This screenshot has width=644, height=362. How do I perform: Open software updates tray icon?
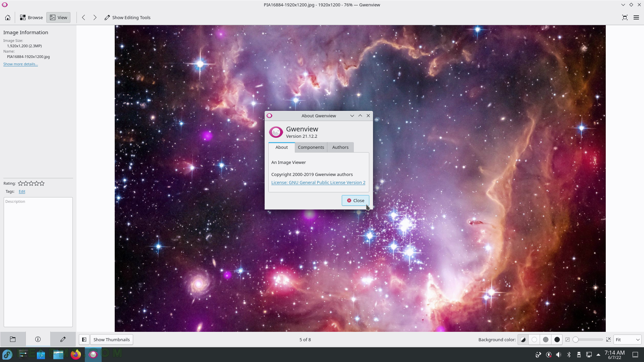[x=549, y=355]
